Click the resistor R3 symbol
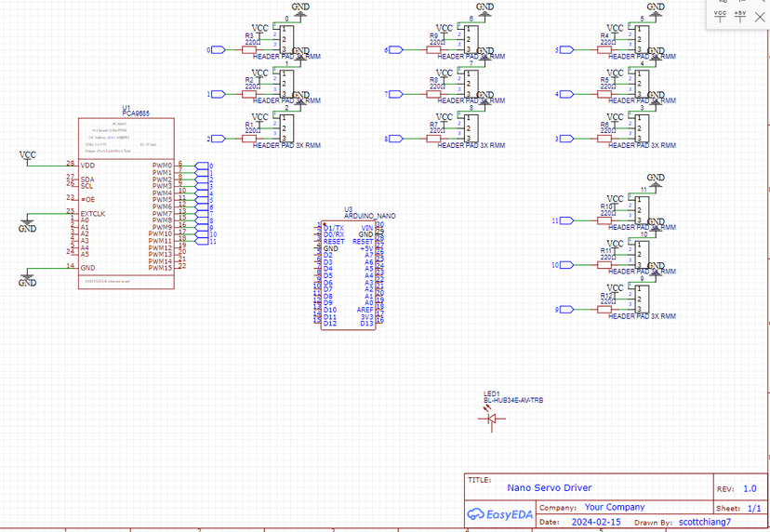 (x=249, y=49)
